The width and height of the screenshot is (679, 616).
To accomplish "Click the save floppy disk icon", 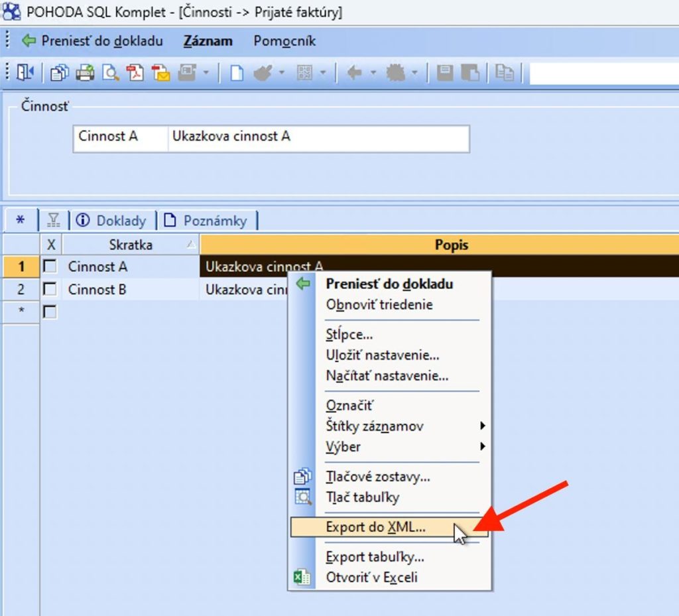I will 445,73.
